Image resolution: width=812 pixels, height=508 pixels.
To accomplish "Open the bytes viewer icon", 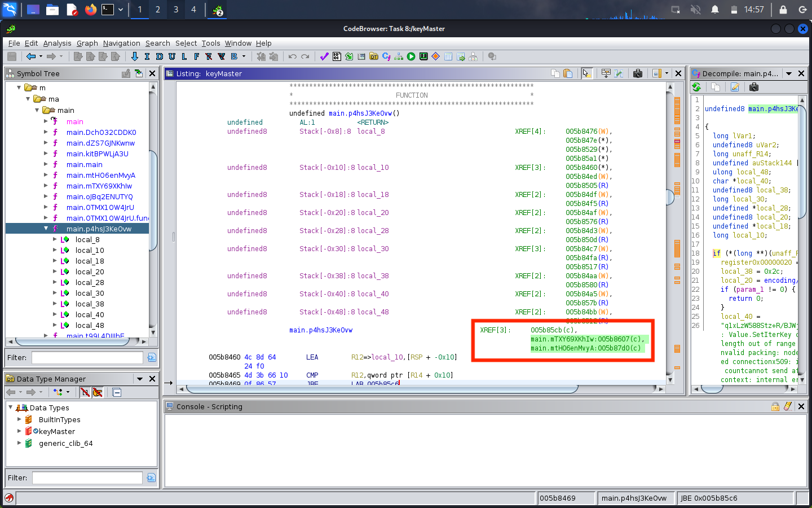I will click(337, 56).
